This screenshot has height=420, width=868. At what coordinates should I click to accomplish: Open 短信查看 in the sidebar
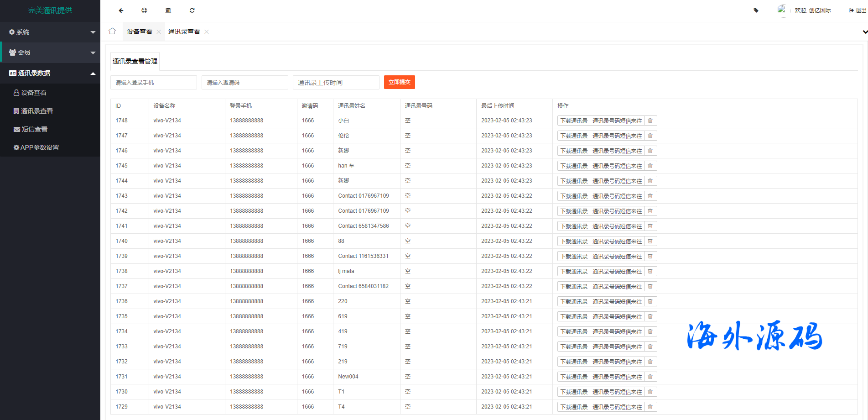tap(34, 129)
